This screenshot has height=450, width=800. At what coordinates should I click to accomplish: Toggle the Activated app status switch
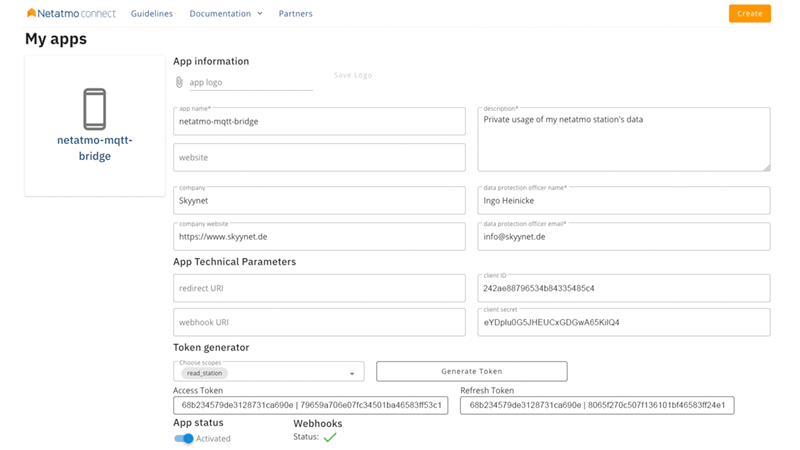[184, 438]
